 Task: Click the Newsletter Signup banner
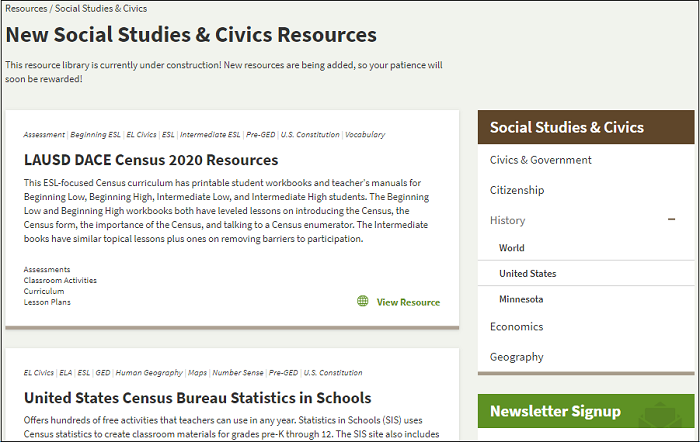(586, 411)
